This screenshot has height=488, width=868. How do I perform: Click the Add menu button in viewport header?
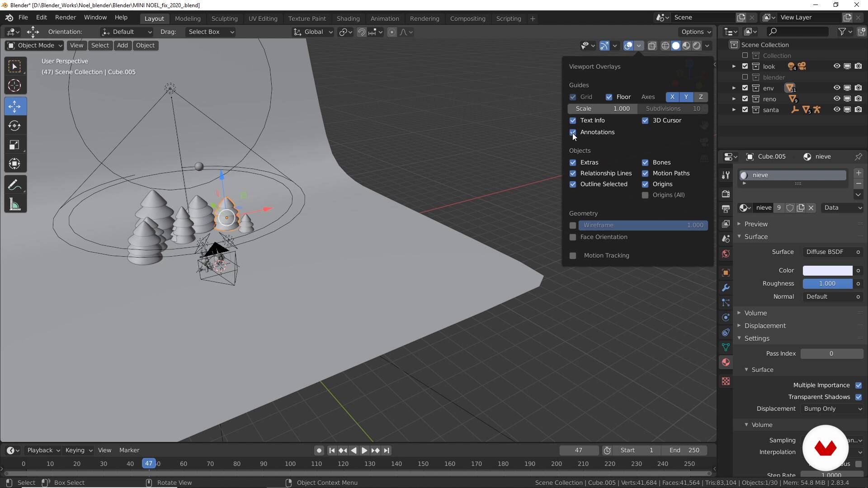(x=122, y=45)
